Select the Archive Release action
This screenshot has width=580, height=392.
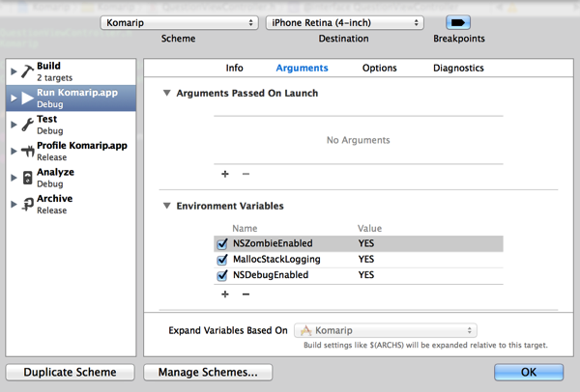71,205
